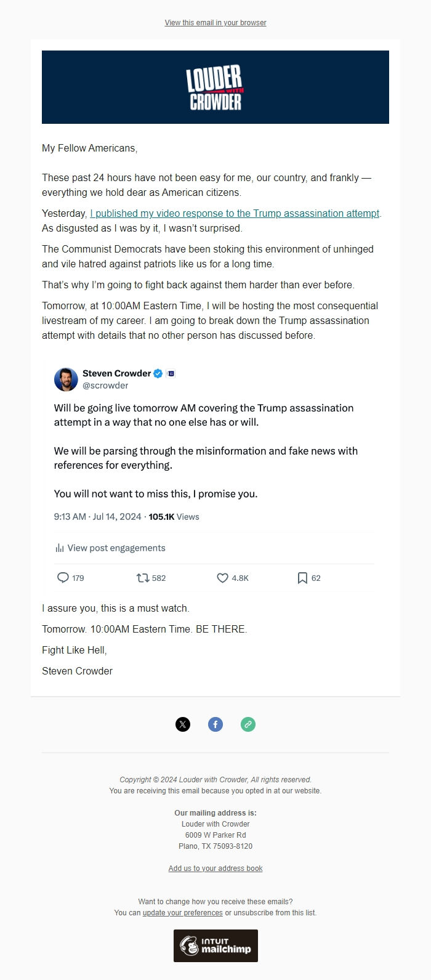Screen dimensions: 431x980
Task: Click the tweet reply comment icon
Action: [x=63, y=578]
